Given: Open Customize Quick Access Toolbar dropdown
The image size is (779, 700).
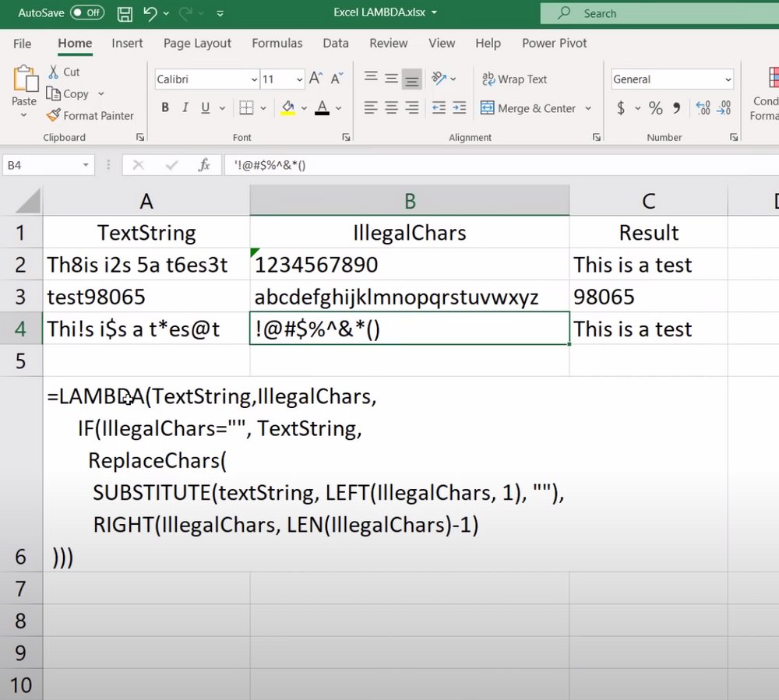Looking at the screenshot, I should tap(220, 14).
